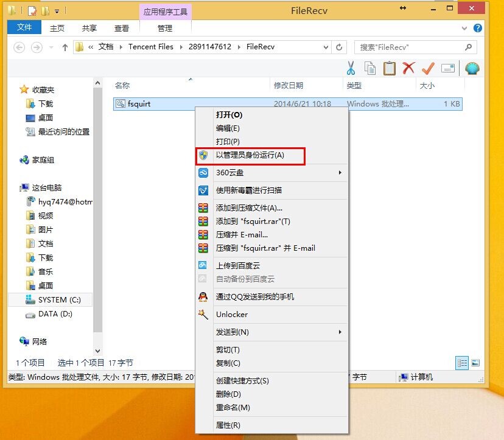Expand the 发送到(N) submenu arrow

tap(340, 332)
